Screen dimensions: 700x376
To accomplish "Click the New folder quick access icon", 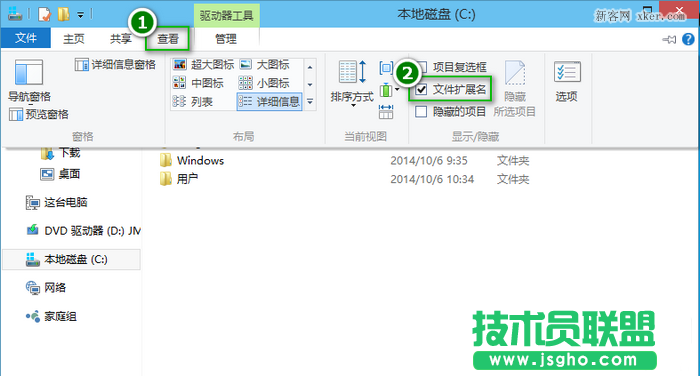I will point(63,14).
